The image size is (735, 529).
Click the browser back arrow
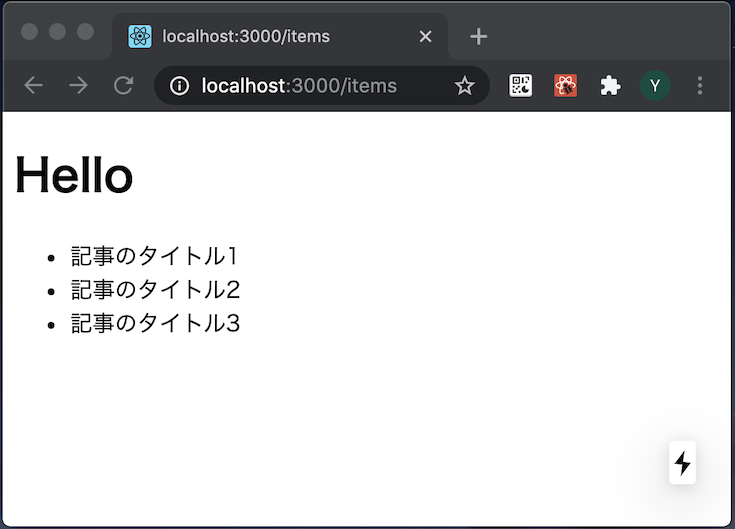pos(33,85)
